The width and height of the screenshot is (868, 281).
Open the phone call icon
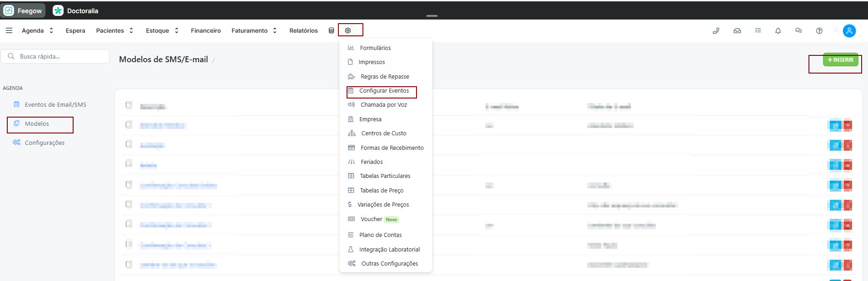pyautogui.click(x=716, y=31)
